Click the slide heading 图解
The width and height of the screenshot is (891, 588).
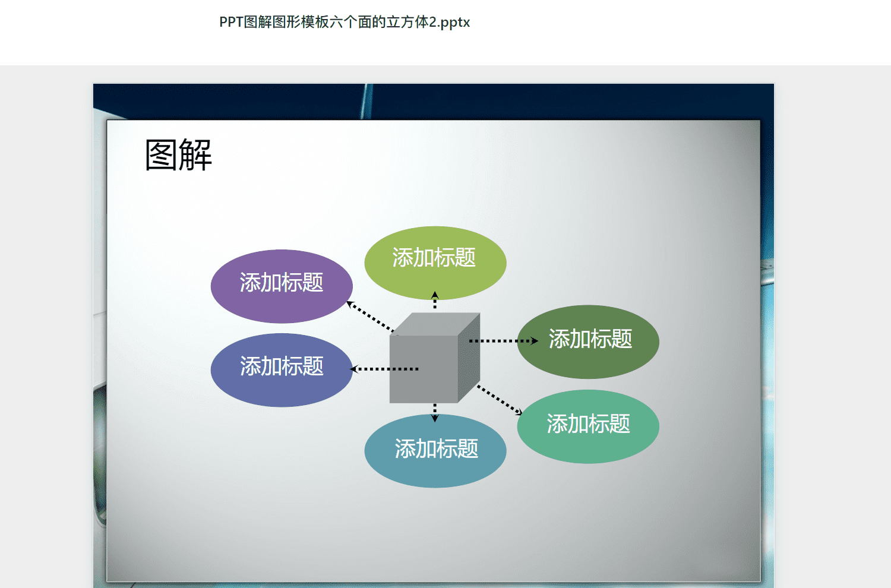179,155
